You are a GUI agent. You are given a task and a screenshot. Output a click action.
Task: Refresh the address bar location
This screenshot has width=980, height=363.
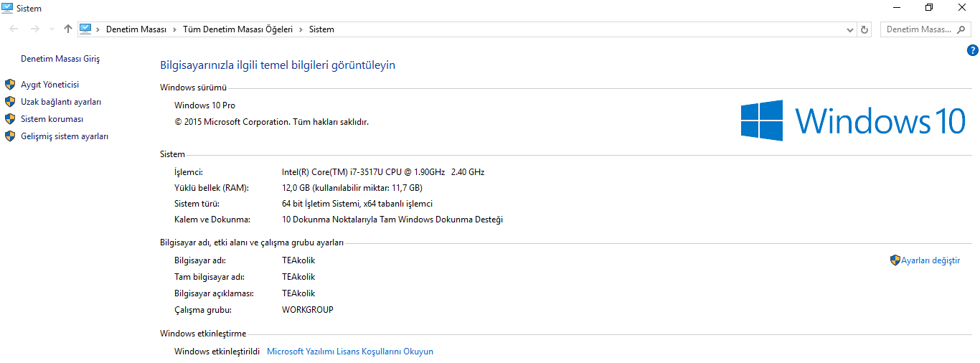864,29
